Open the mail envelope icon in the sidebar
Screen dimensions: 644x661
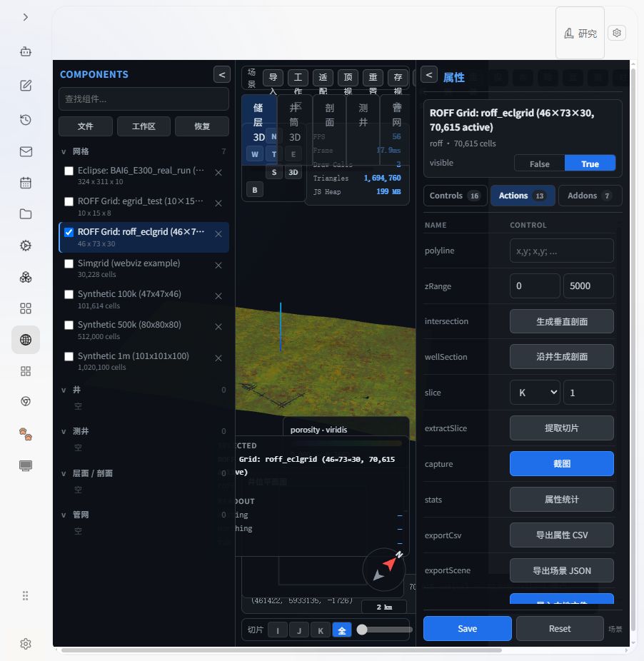26,152
